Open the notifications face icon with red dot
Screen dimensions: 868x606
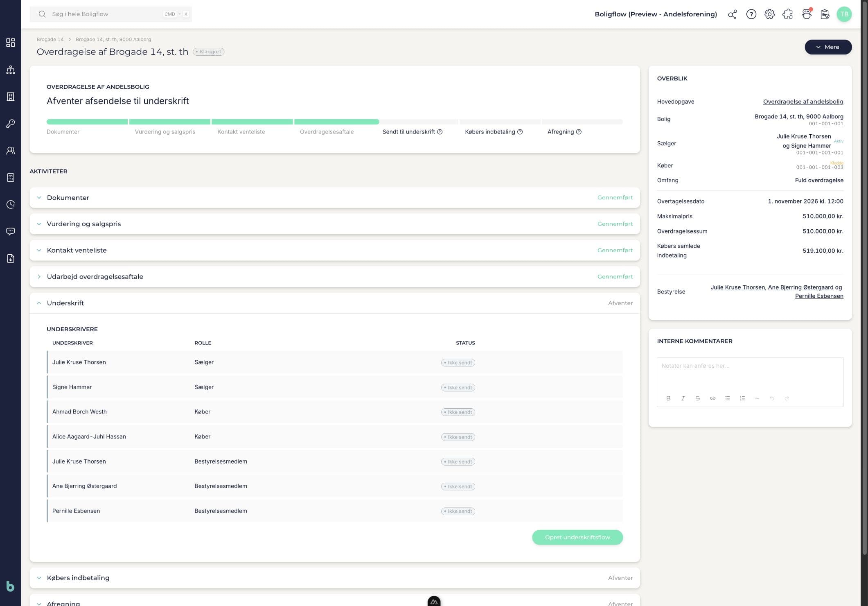pyautogui.click(x=807, y=14)
